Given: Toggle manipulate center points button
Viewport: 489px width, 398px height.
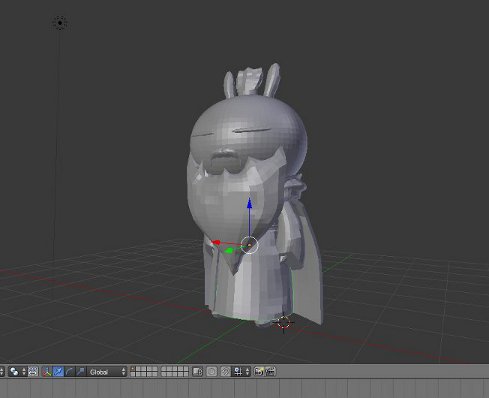Looking at the screenshot, I should click(x=33, y=371).
